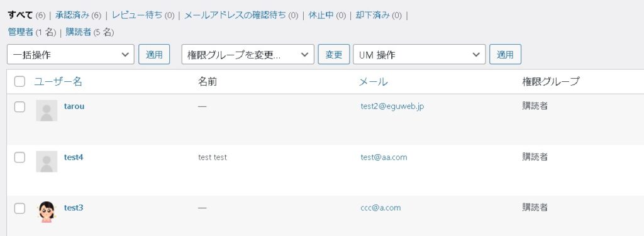Open email link test2@eguweb.jp
644x236 pixels.
point(392,106)
